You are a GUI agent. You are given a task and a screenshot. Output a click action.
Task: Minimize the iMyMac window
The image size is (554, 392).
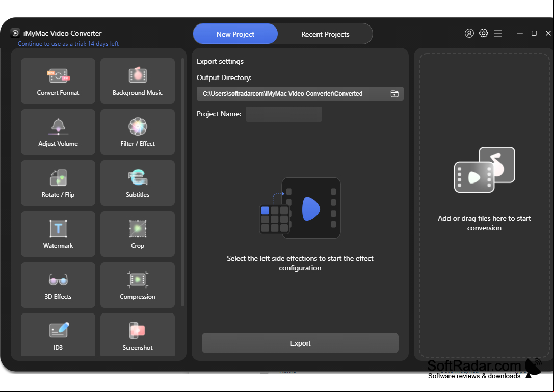(519, 33)
